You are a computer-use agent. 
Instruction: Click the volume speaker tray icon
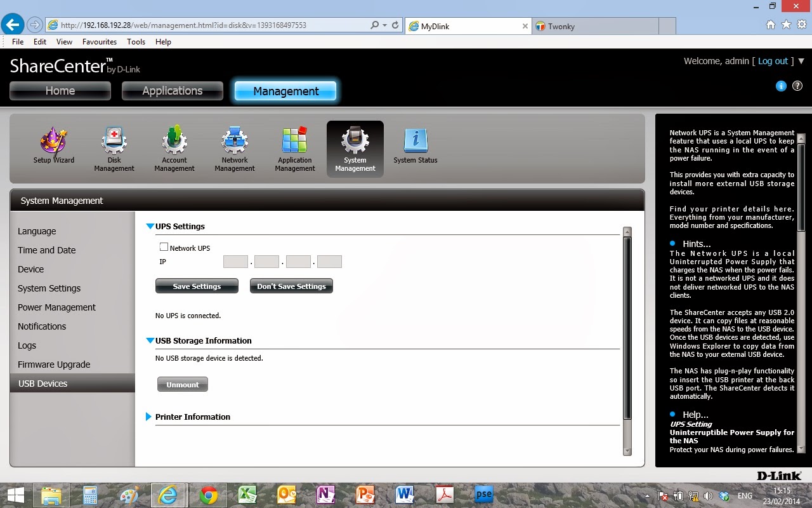[x=708, y=496]
